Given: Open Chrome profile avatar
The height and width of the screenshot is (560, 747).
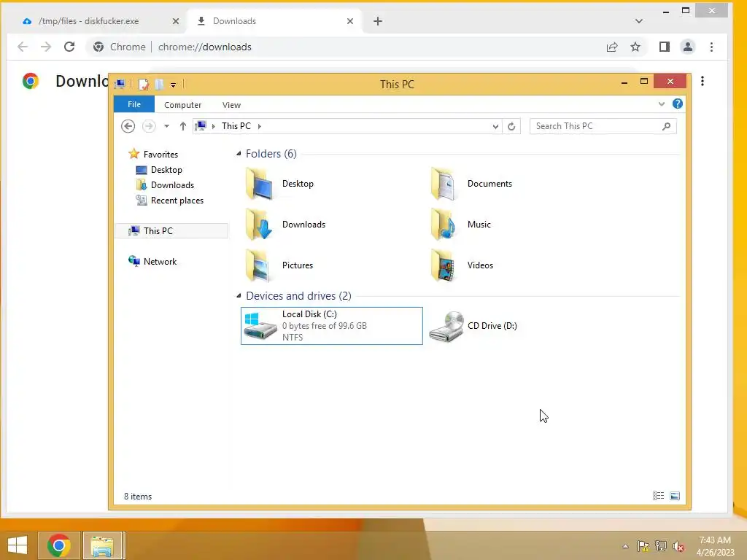Looking at the screenshot, I should [688, 47].
